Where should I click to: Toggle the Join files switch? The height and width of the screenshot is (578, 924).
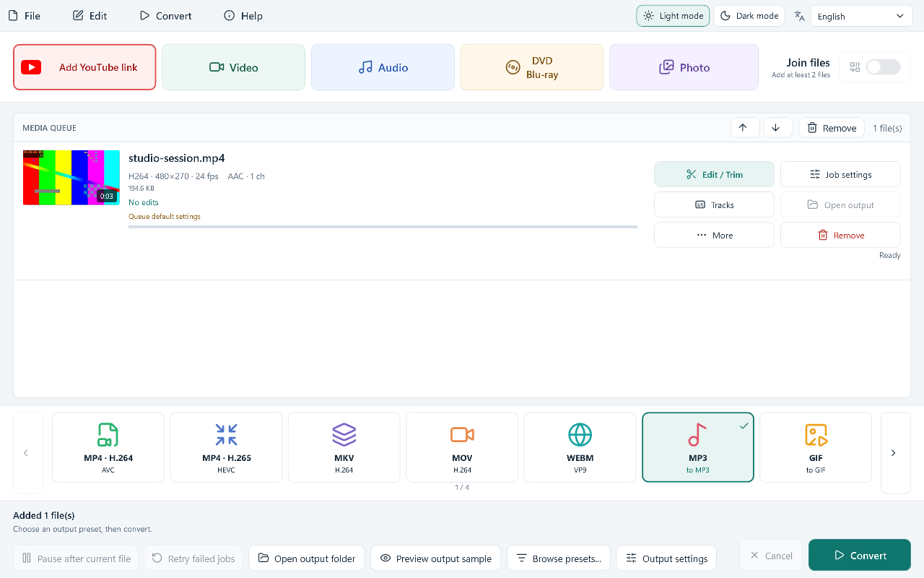[883, 67]
